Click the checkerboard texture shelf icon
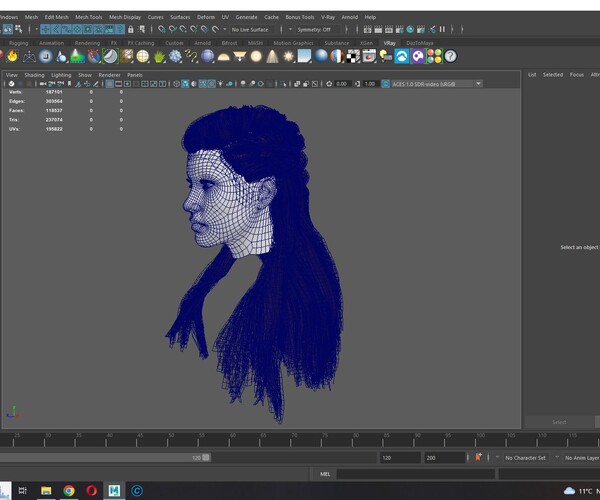Viewport: 600px width, 500px height. [353, 56]
